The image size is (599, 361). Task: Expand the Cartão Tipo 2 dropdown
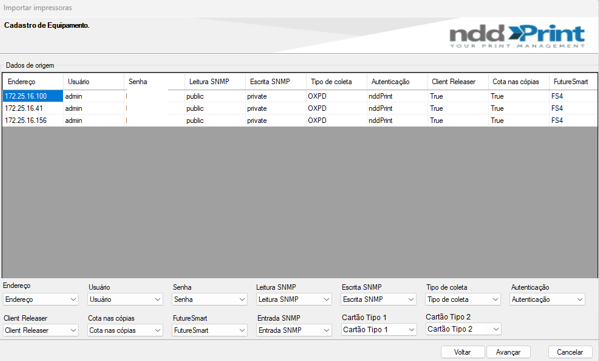[463, 329]
